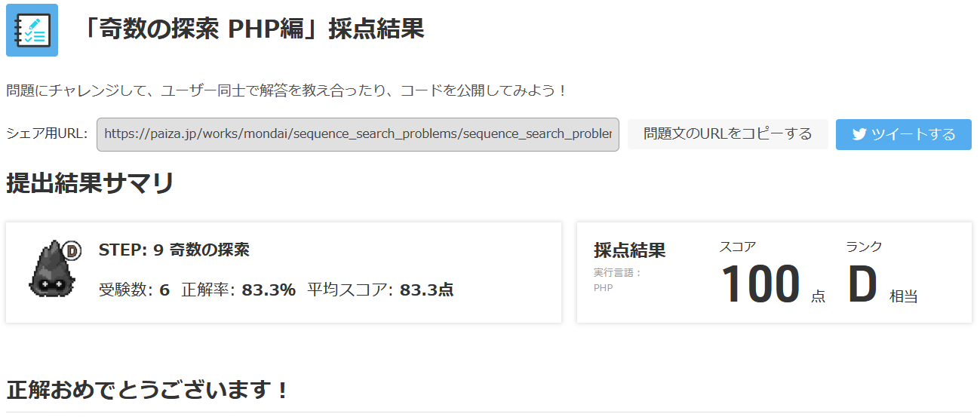Click the 平均スコア 83.3点 value

point(426,290)
